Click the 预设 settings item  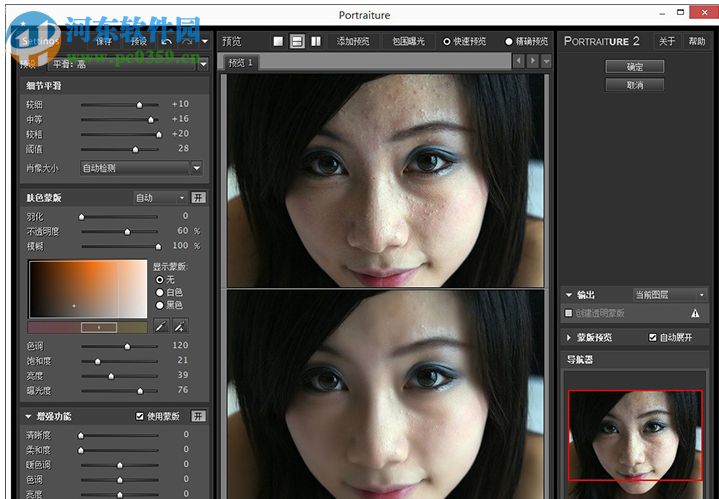(139, 42)
